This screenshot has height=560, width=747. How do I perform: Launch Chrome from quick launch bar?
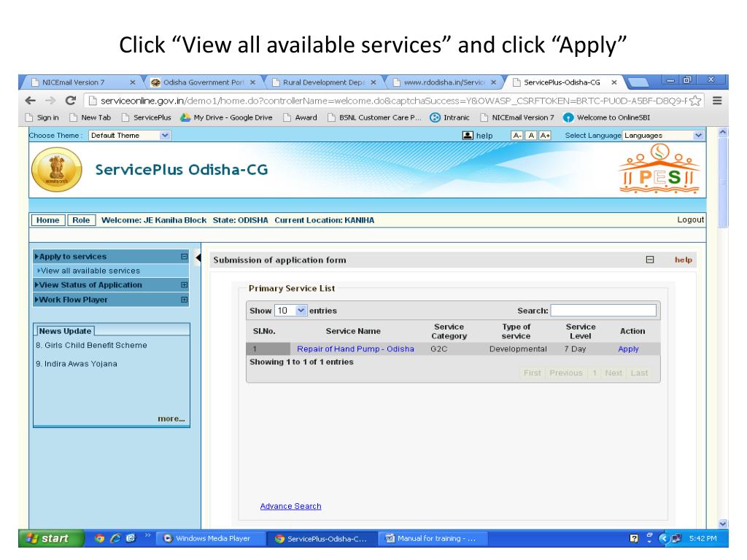99,539
